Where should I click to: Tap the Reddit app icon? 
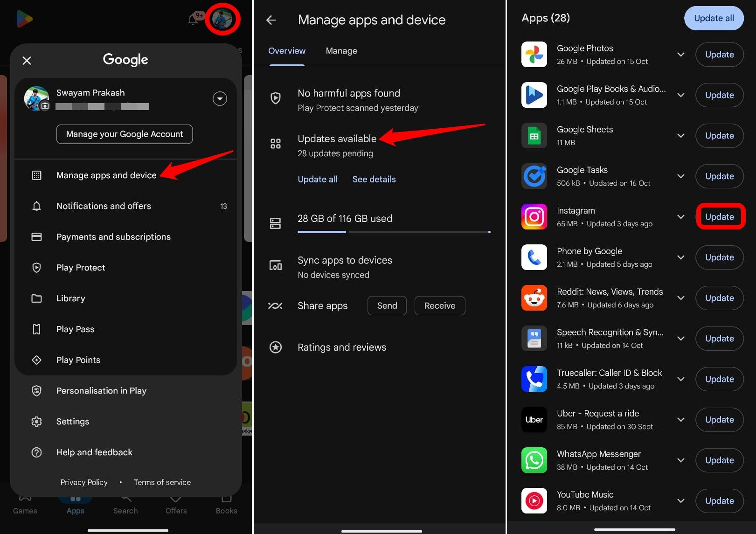[534, 298]
